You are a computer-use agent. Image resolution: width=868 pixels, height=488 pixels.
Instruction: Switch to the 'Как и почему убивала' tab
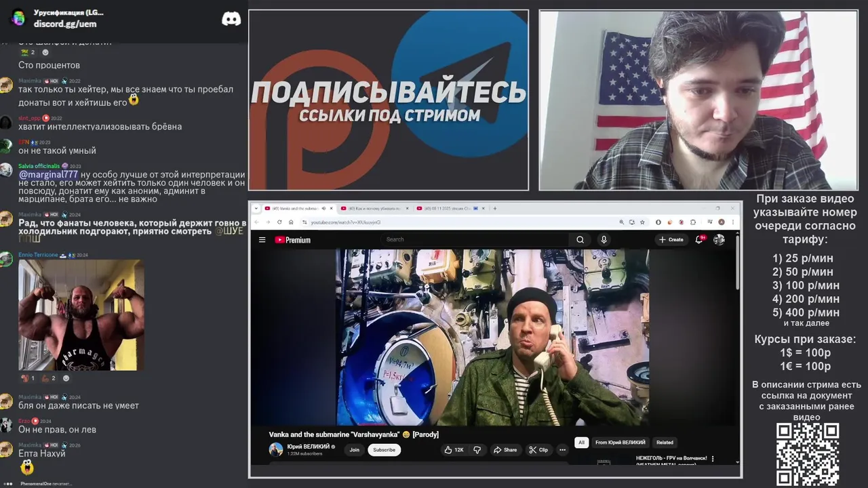tap(373, 208)
